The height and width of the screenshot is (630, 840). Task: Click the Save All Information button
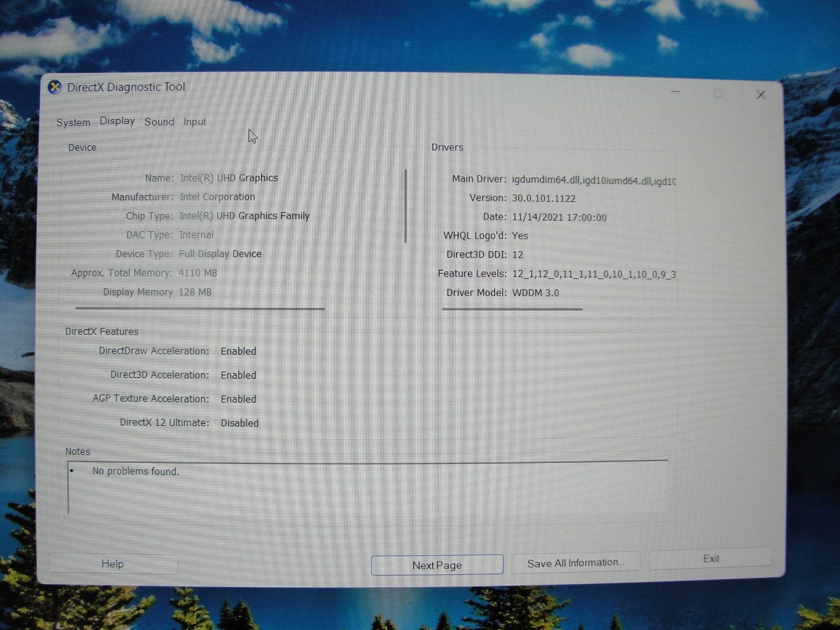[x=575, y=562]
